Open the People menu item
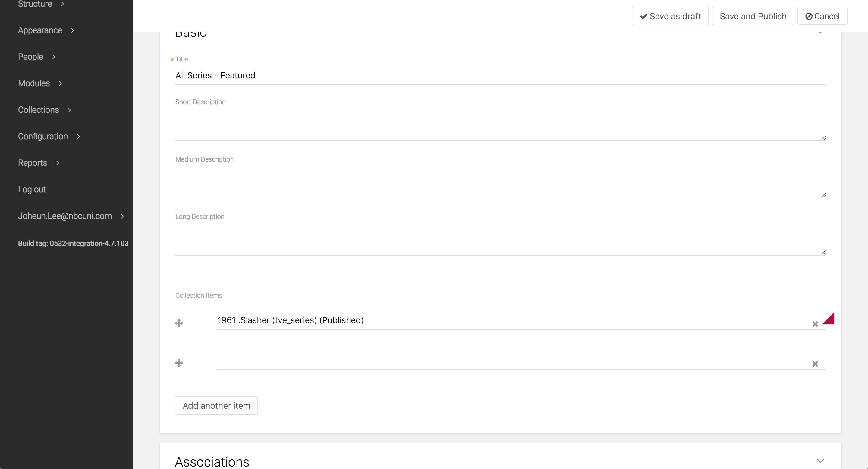868x469 pixels. (x=31, y=57)
